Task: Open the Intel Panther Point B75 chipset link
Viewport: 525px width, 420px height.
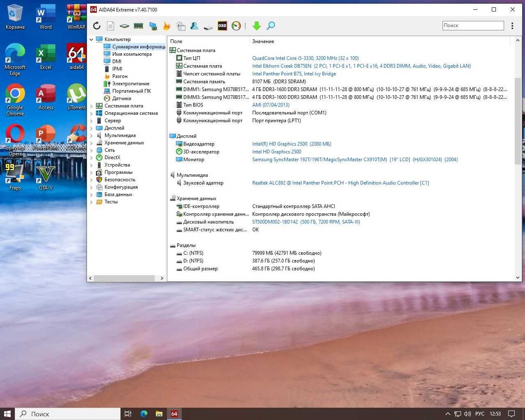Action: pyautogui.click(x=294, y=74)
